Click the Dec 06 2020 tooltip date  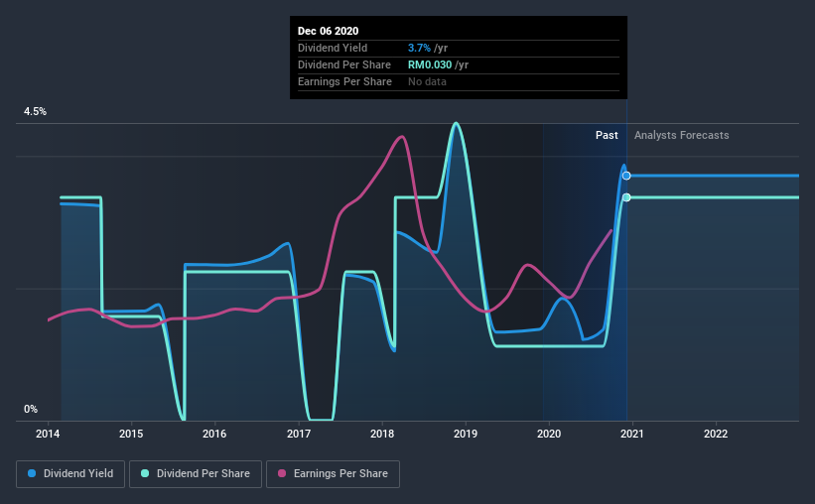(x=328, y=31)
